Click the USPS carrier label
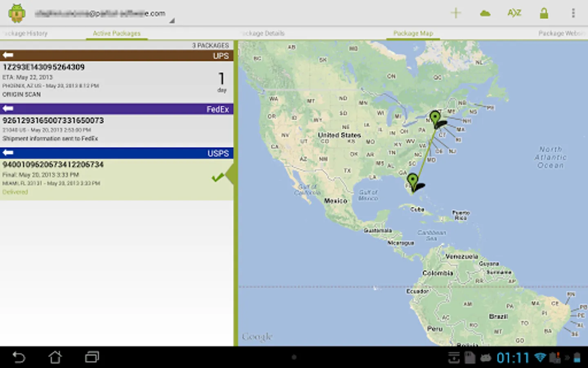Screen dimensions: 588x368 click(x=218, y=153)
